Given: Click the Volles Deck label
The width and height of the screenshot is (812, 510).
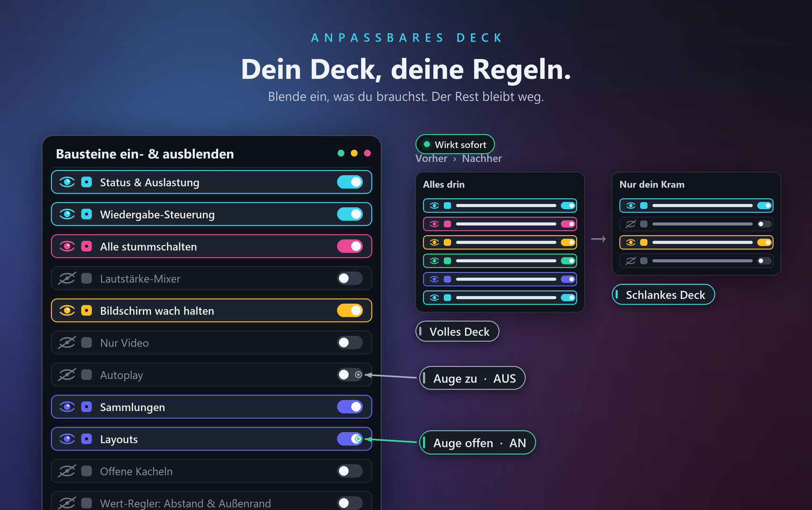Looking at the screenshot, I should [x=457, y=331].
